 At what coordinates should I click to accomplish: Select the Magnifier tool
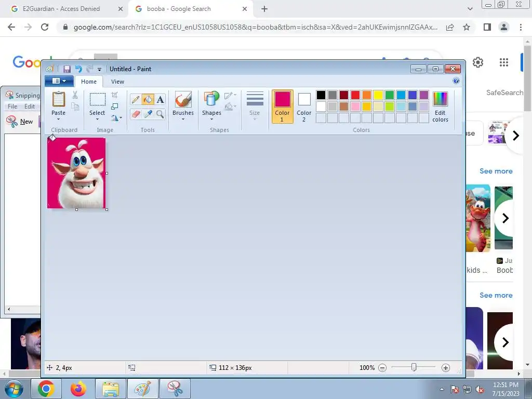pos(160,114)
